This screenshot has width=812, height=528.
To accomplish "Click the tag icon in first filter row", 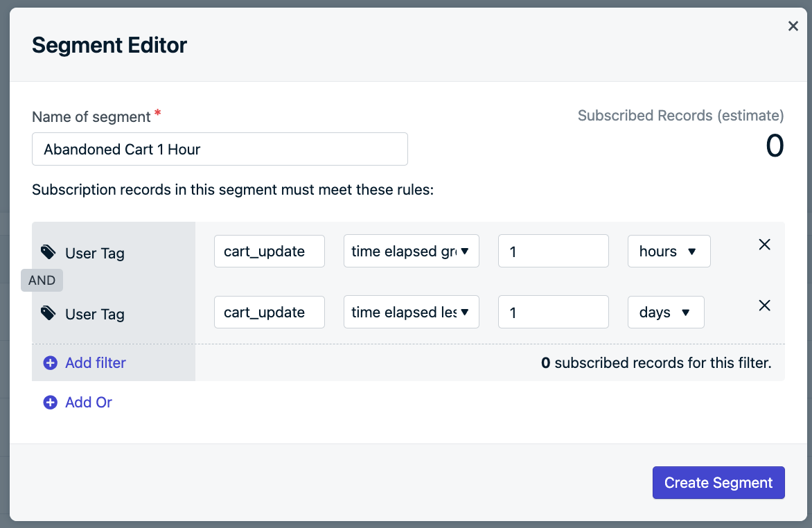I will [x=48, y=252].
